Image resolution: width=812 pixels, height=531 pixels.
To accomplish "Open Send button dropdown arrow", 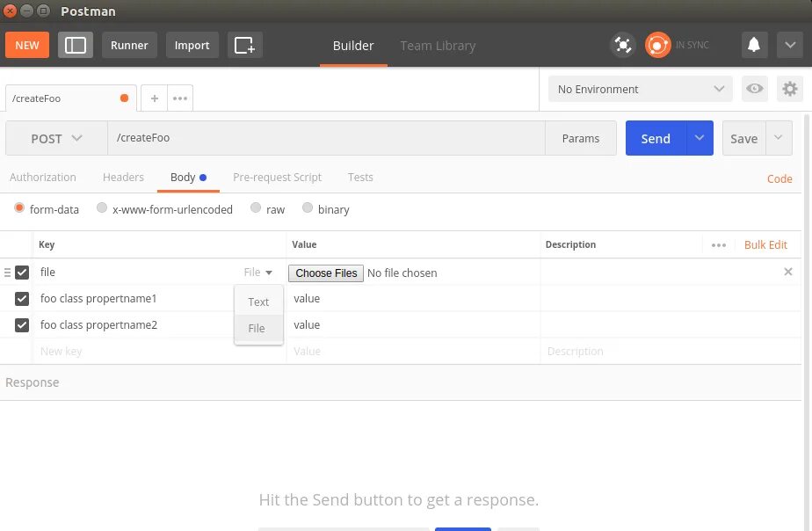I will click(x=700, y=138).
